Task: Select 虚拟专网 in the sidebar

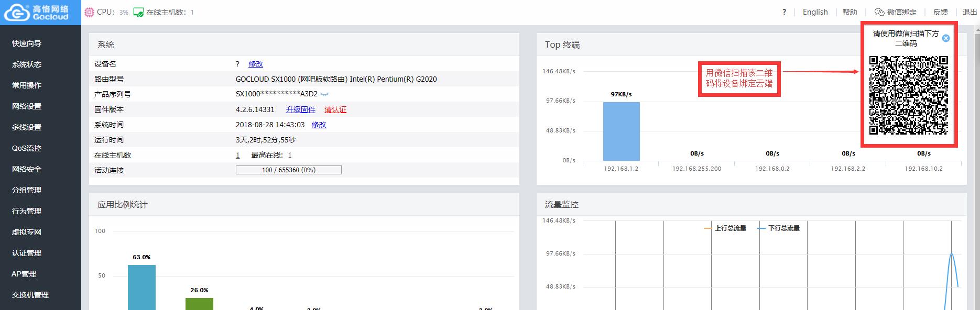Action: click(x=27, y=232)
